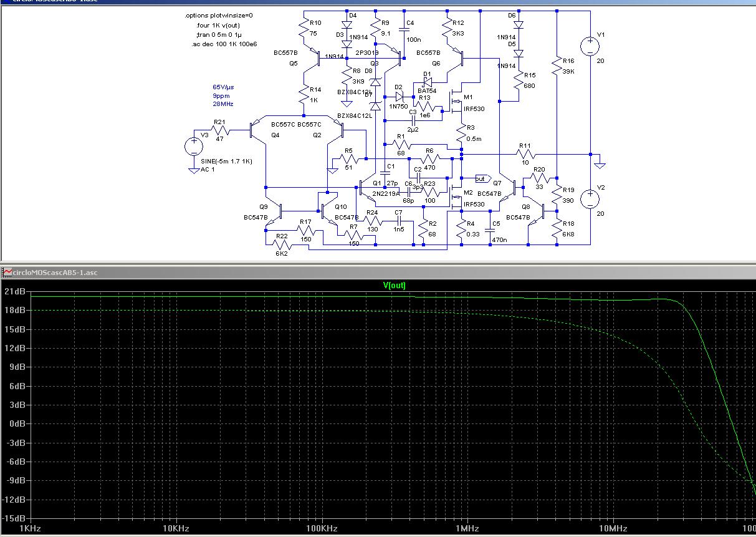
Task: Click the .four 1K v(out) directive text
Action: (218, 25)
